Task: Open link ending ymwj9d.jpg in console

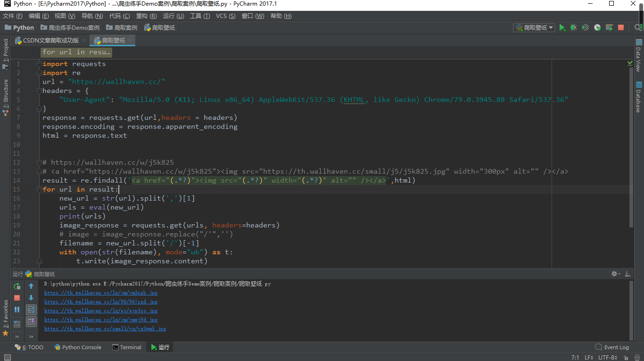Action: [101, 320]
